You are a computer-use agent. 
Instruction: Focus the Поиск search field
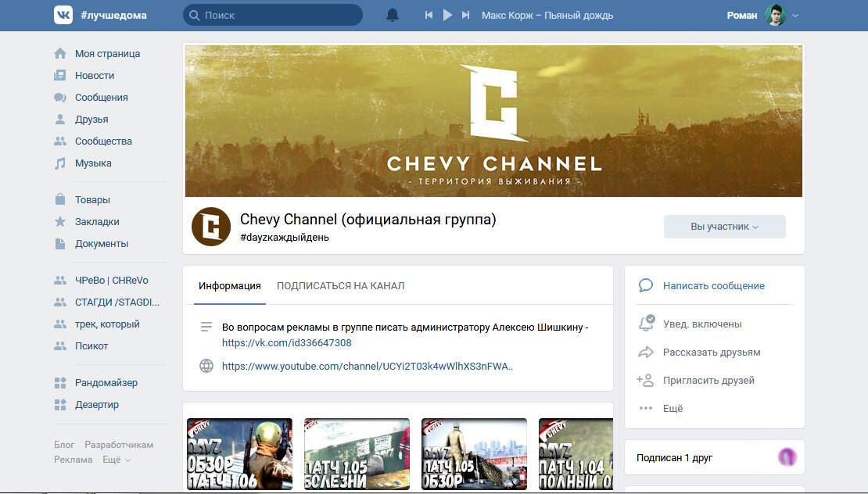pyautogui.click(x=273, y=15)
